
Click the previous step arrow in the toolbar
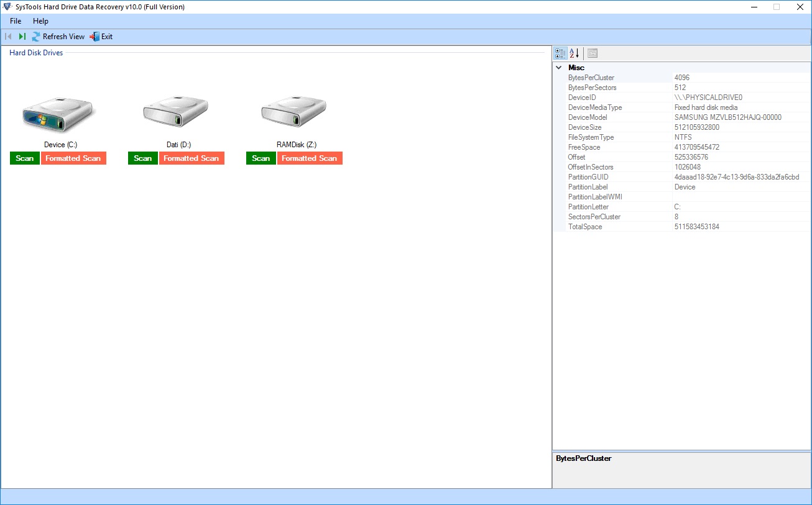9,37
